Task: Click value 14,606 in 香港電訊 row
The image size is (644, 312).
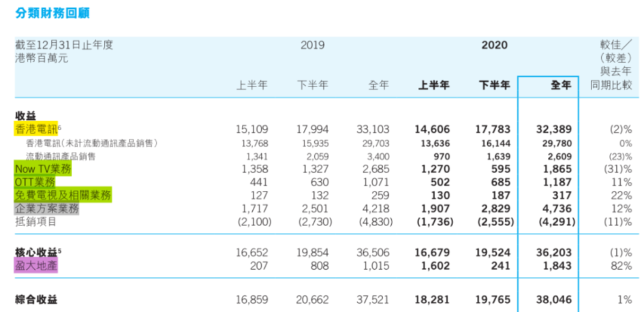Action: [433, 129]
